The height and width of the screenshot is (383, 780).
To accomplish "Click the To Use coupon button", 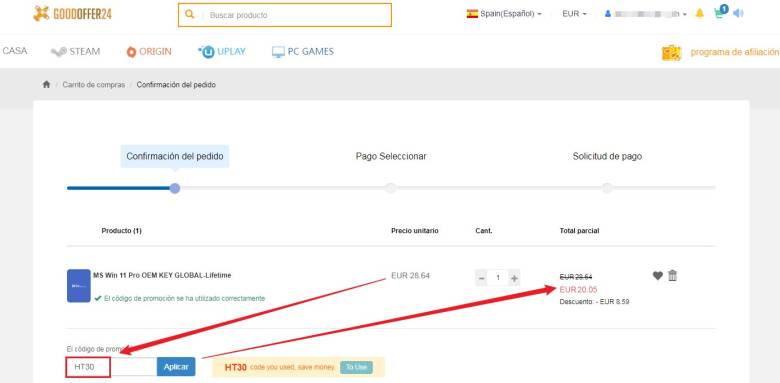I will click(x=356, y=368).
